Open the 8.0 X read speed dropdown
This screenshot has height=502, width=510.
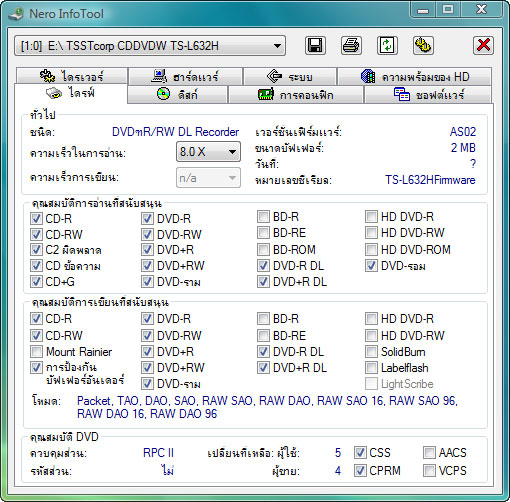coord(208,152)
